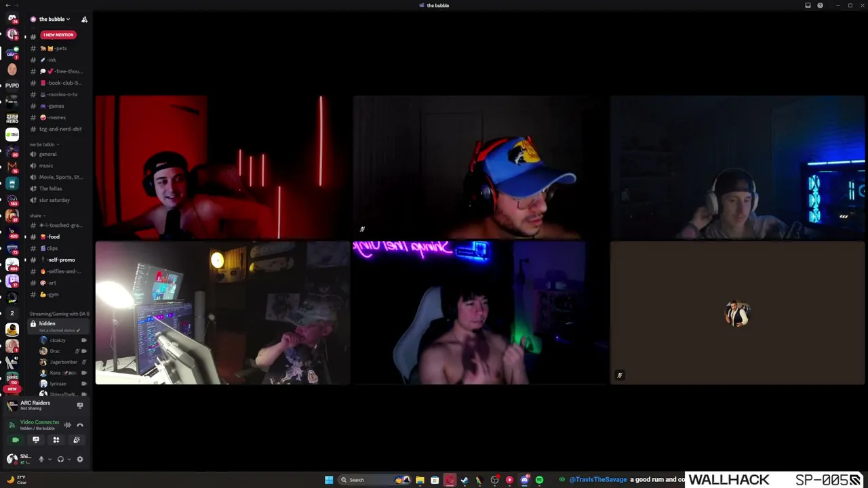Open Steam from the Windows taskbar
868x488 pixels.
click(x=465, y=480)
